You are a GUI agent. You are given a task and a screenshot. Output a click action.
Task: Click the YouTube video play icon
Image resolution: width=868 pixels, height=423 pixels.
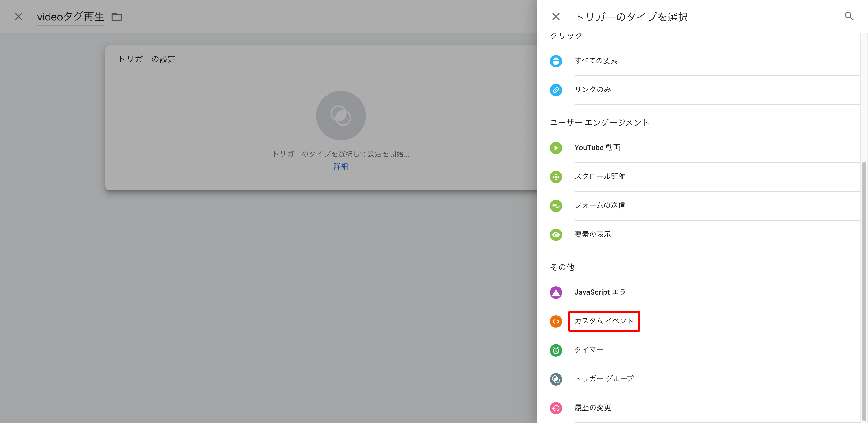556,148
